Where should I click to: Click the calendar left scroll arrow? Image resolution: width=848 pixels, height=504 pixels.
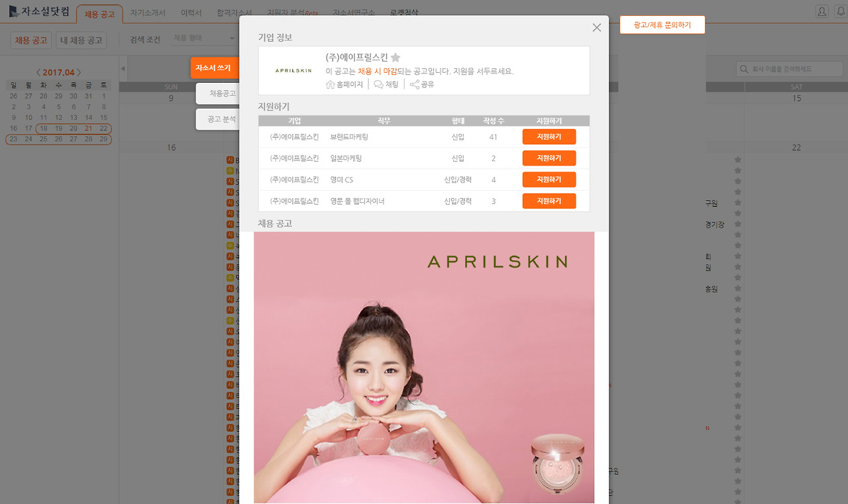pos(123,69)
